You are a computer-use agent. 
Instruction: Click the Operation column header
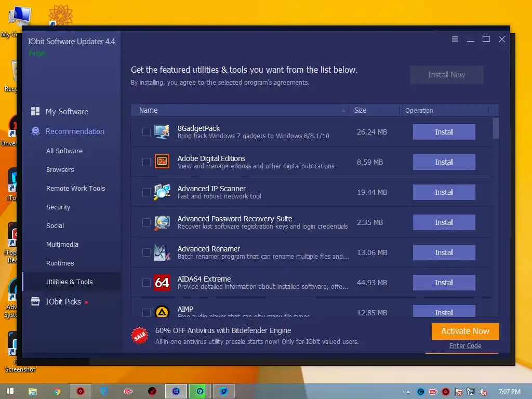pyautogui.click(x=444, y=110)
